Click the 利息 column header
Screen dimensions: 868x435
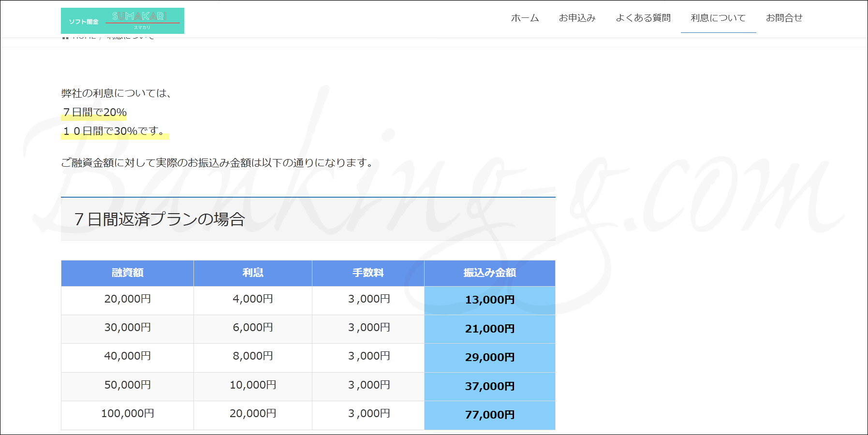(253, 273)
